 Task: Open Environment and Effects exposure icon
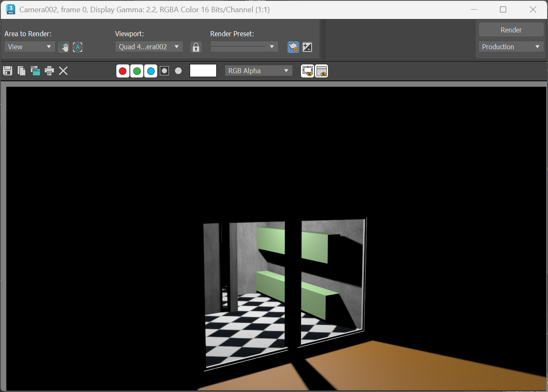click(x=307, y=47)
